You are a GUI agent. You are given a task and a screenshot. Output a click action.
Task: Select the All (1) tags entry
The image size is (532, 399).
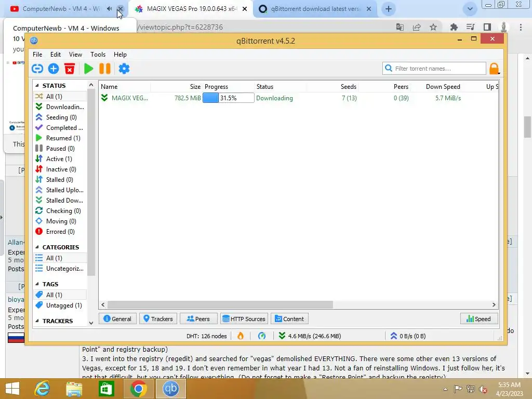pyautogui.click(x=60, y=295)
